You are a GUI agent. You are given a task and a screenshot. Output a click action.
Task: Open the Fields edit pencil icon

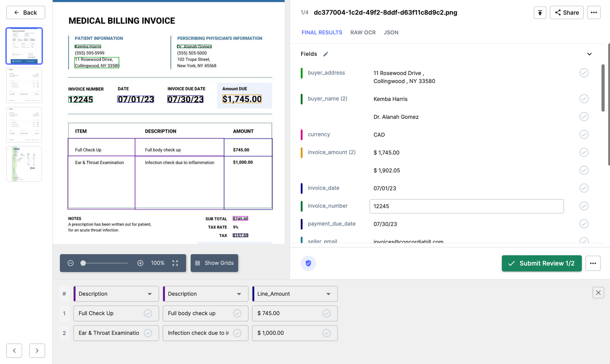(x=326, y=54)
